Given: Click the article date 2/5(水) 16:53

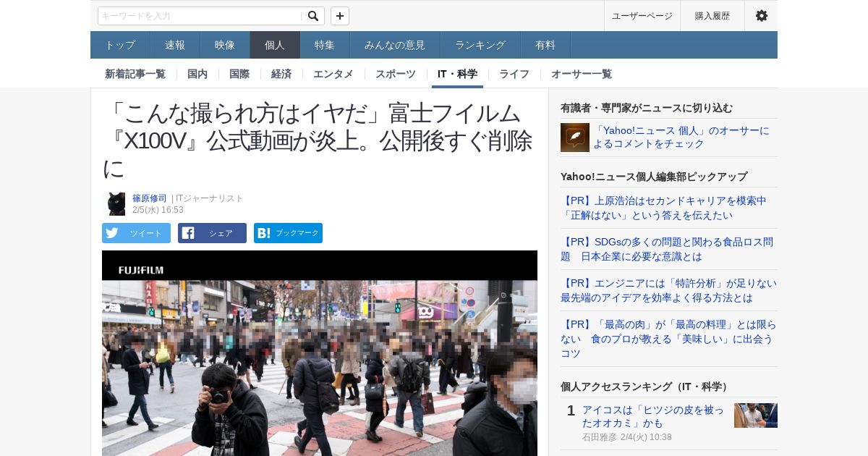Looking at the screenshot, I should (158, 210).
